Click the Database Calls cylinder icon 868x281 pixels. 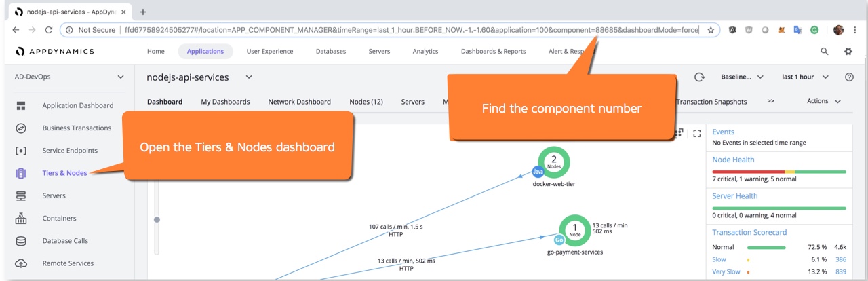point(21,241)
